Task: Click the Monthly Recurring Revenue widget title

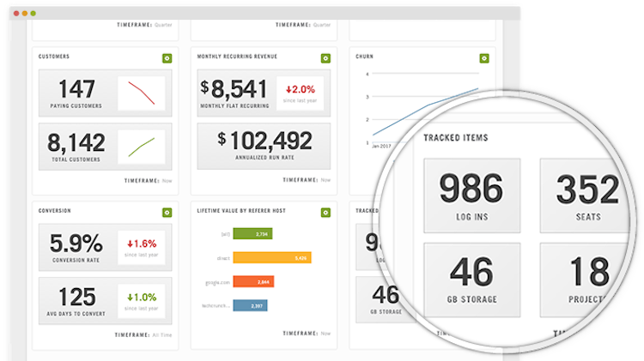Action: (x=237, y=57)
